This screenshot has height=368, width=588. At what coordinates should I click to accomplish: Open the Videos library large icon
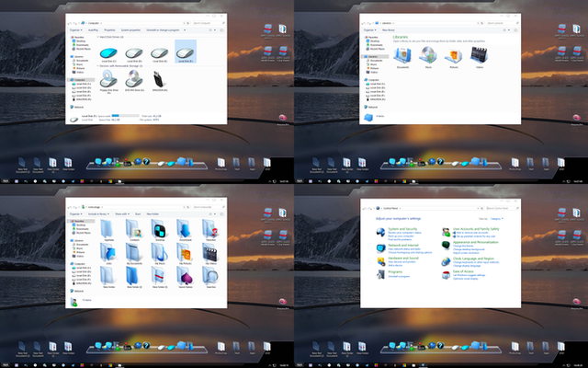[x=479, y=55]
